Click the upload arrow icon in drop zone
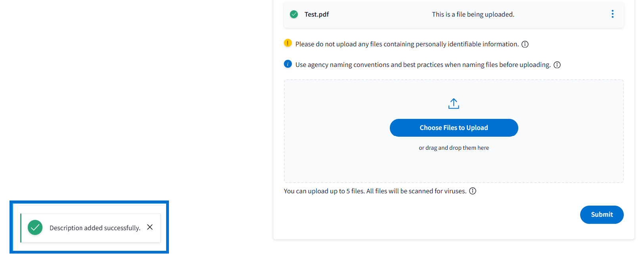 pyautogui.click(x=454, y=104)
